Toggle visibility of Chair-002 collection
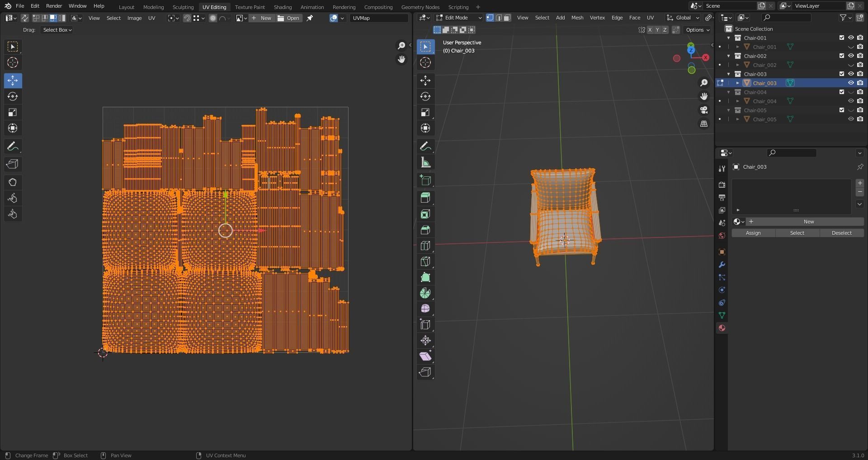 [851, 56]
